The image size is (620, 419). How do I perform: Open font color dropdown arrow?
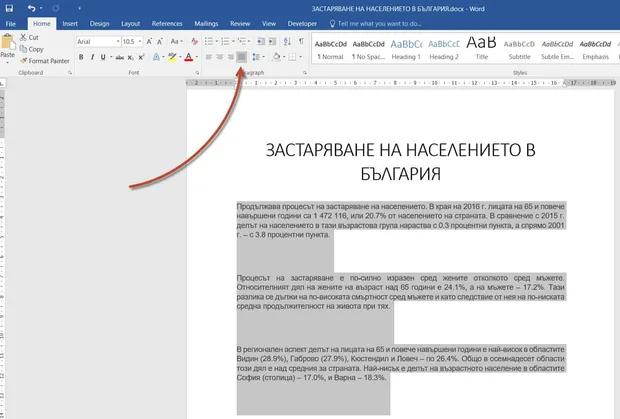point(197,57)
